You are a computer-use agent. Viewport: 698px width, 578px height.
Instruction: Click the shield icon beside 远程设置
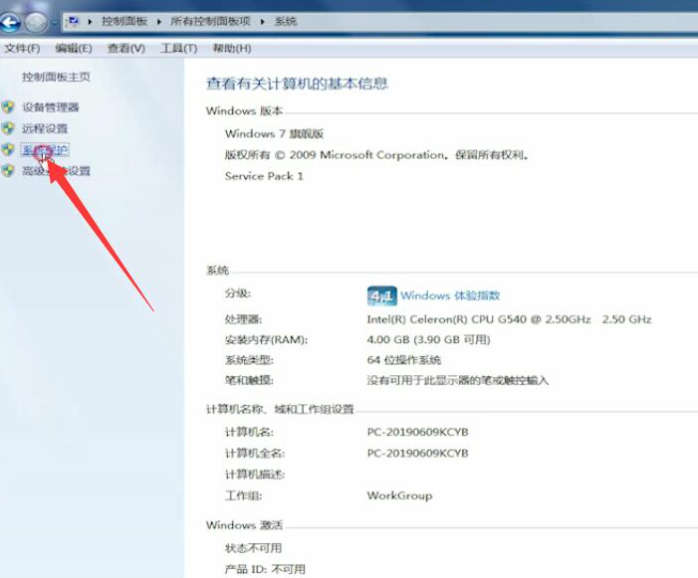tap(9, 129)
